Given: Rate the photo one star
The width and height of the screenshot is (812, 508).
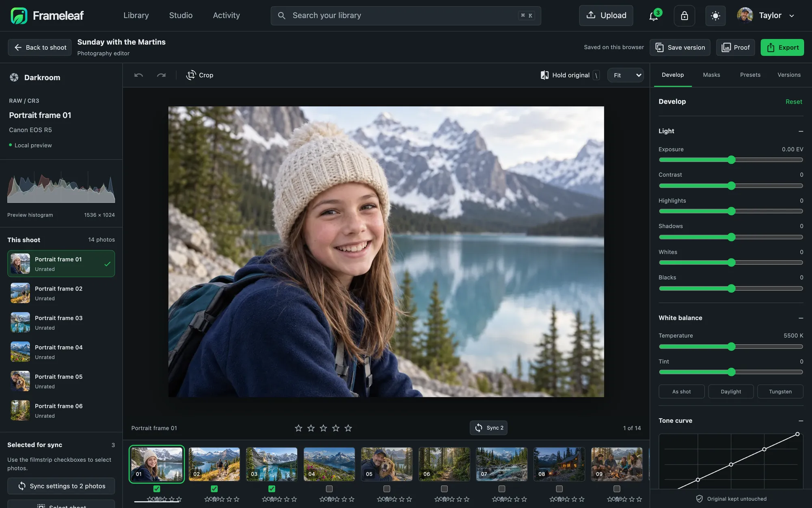Looking at the screenshot, I should coord(298,428).
